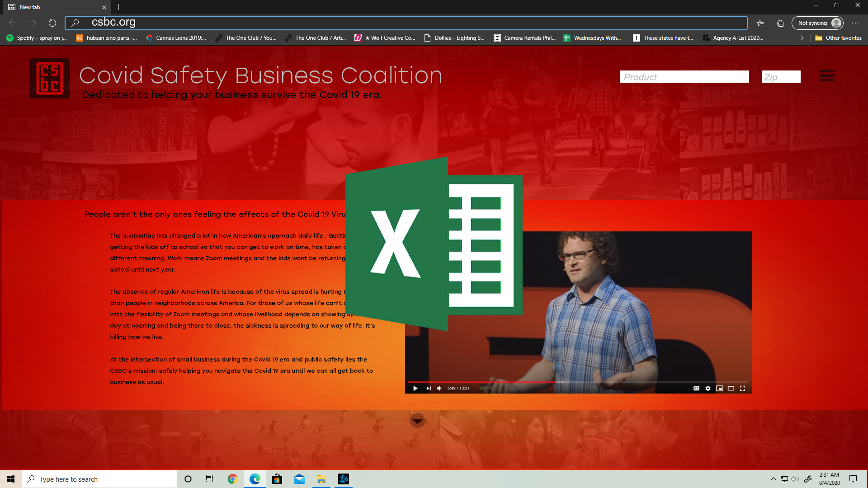Expand the hidden favorites chevron
868x488 pixels.
802,38
